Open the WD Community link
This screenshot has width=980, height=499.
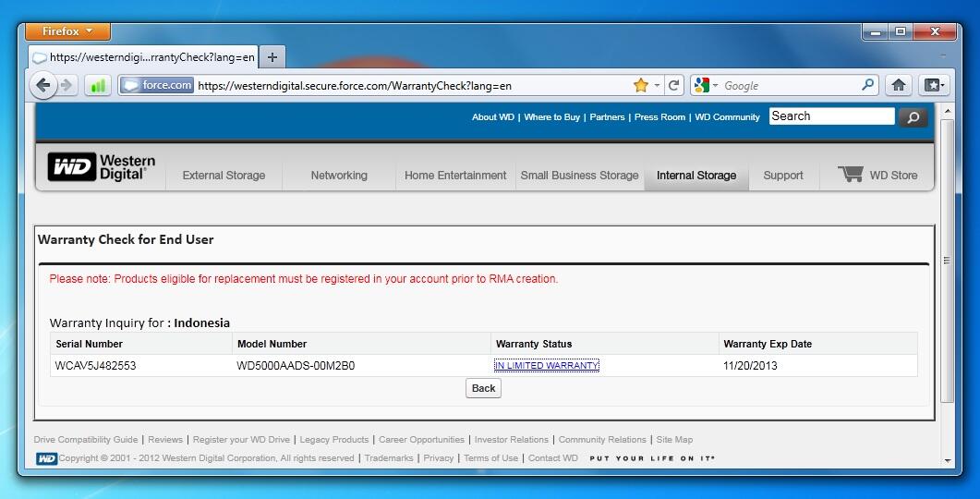pyautogui.click(x=727, y=117)
